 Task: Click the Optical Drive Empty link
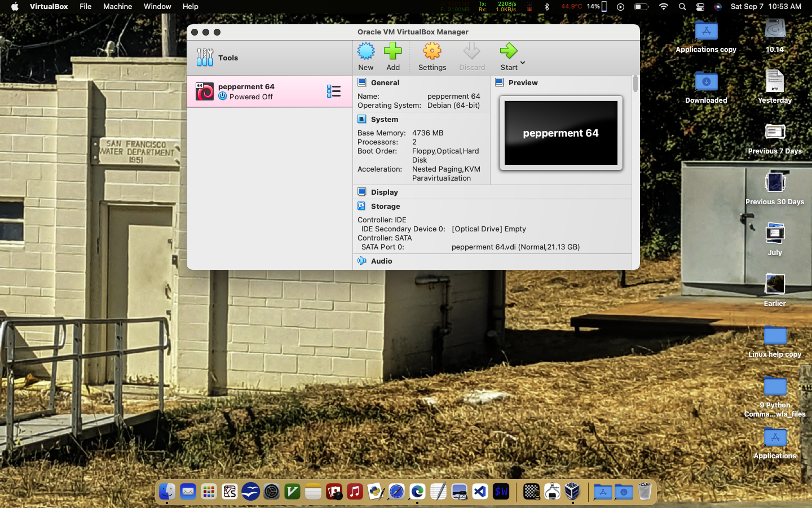(488, 229)
